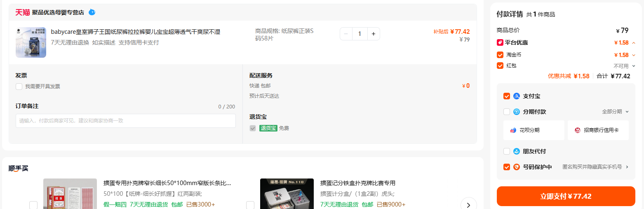Uncheck the 红包 checkbox
This screenshot has width=644, height=209.
click(x=500, y=66)
